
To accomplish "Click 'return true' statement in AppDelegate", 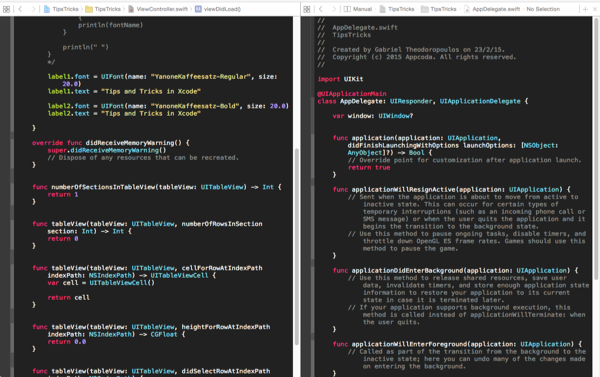I will pyautogui.click(x=369, y=168).
